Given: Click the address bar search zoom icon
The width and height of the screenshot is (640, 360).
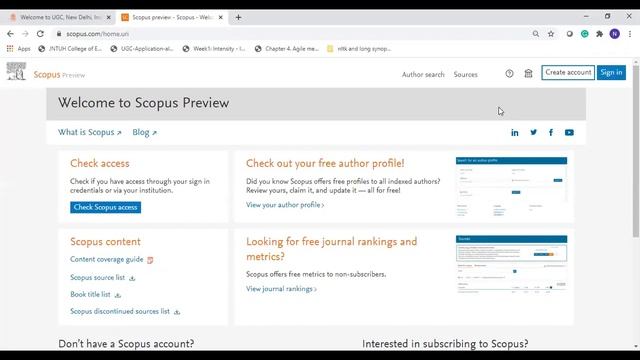Looking at the screenshot, I should tap(536, 34).
